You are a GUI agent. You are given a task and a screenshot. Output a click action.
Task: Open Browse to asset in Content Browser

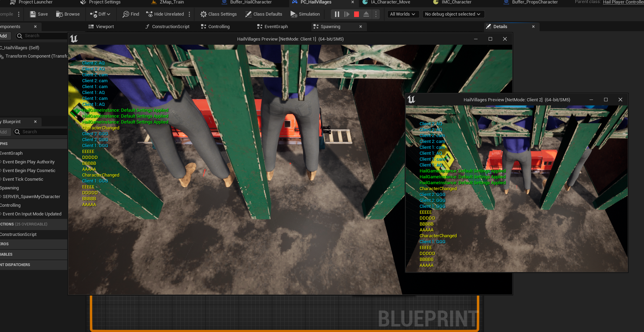(x=68, y=14)
